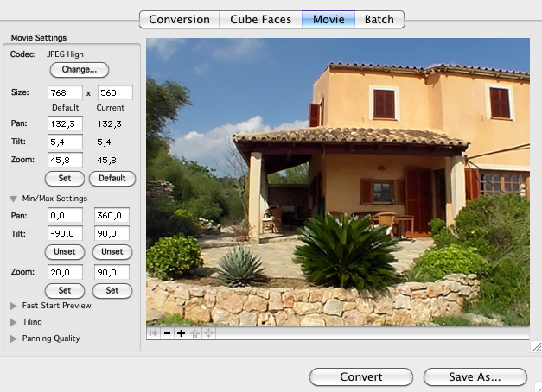Click the go-to-start icon below preview

pos(154,333)
